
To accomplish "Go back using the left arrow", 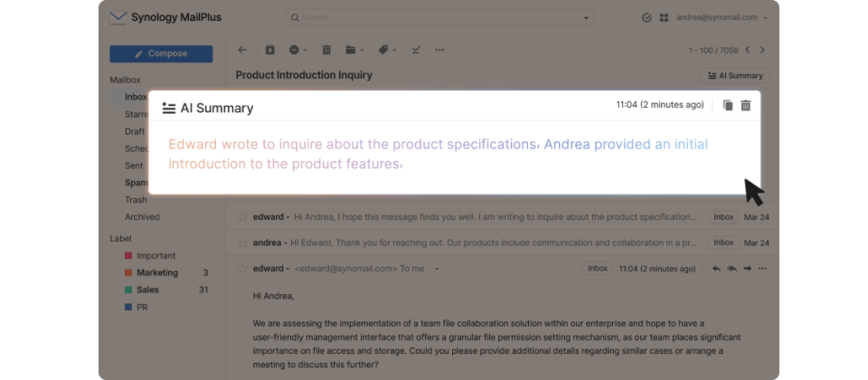I will coord(242,50).
